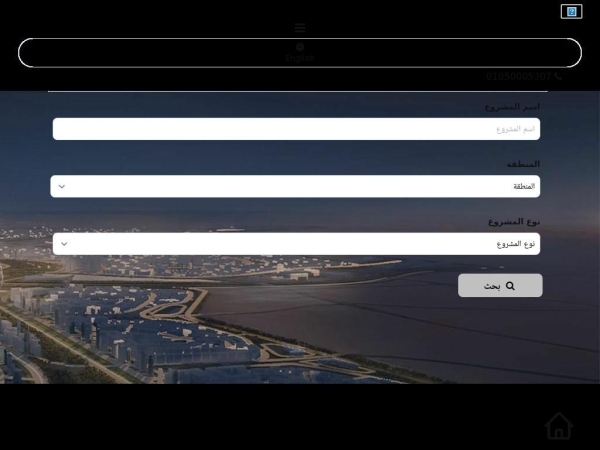
Task: Click the chevron arrow on نوع المشروع select
Action: (64, 243)
